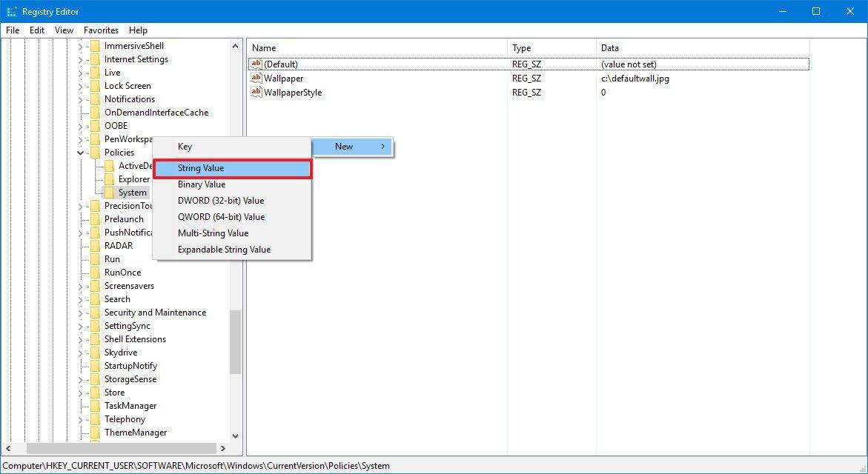Click the ab icon beside WallpaperStyle

click(256, 92)
